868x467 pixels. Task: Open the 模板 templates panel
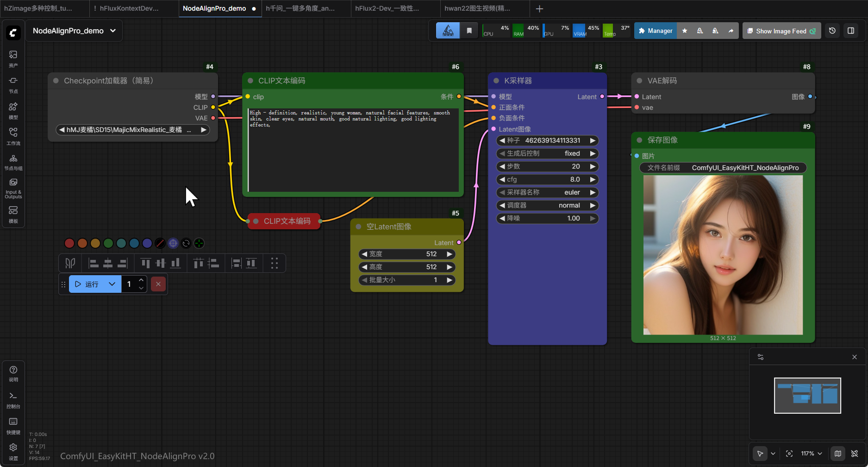click(13, 215)
